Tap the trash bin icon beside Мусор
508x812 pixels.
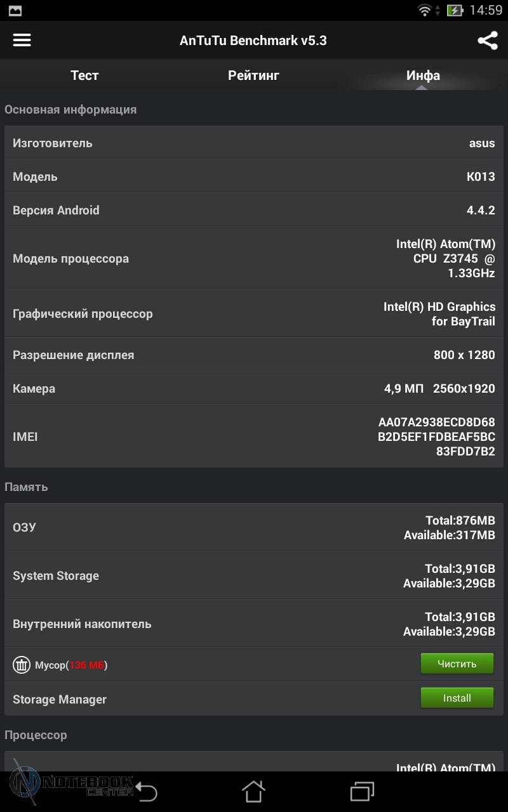(22, 665)
